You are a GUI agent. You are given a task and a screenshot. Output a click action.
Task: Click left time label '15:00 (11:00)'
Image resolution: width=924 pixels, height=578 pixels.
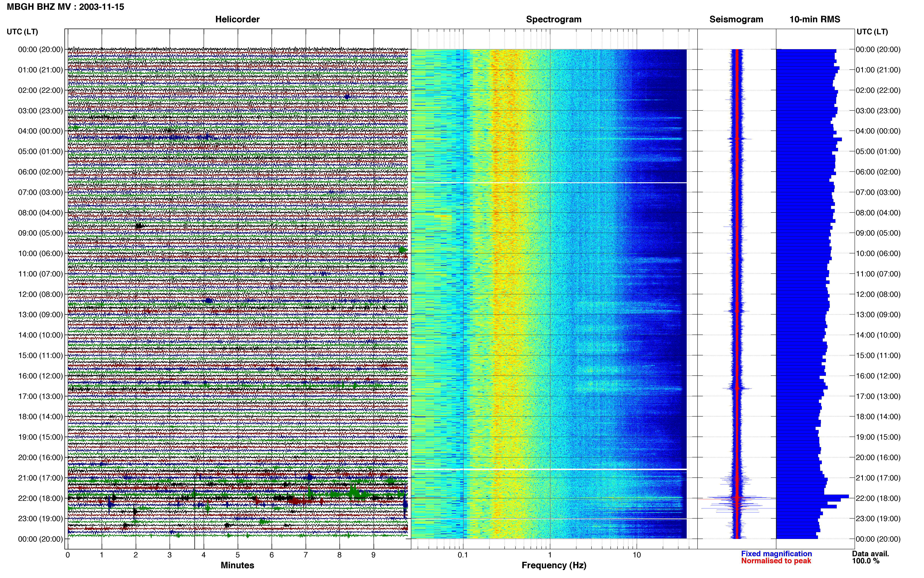[x=41, y=356]
